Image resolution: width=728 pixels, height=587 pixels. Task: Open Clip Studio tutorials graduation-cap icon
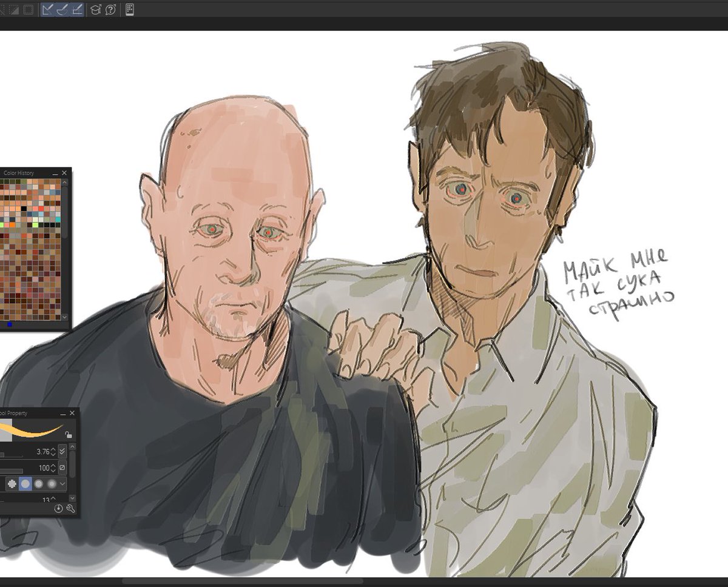(x=96, y=10)
